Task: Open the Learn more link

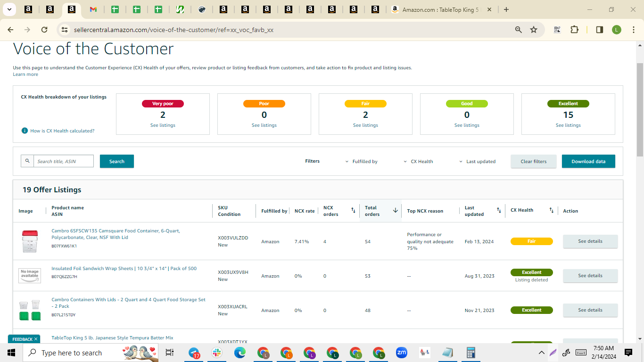Action: [25, 74]
